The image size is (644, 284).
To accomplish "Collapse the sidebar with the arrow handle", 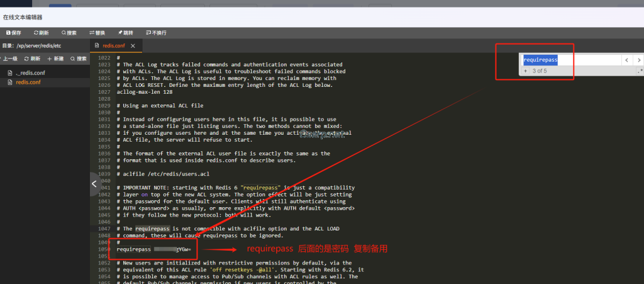I will 94,184.
